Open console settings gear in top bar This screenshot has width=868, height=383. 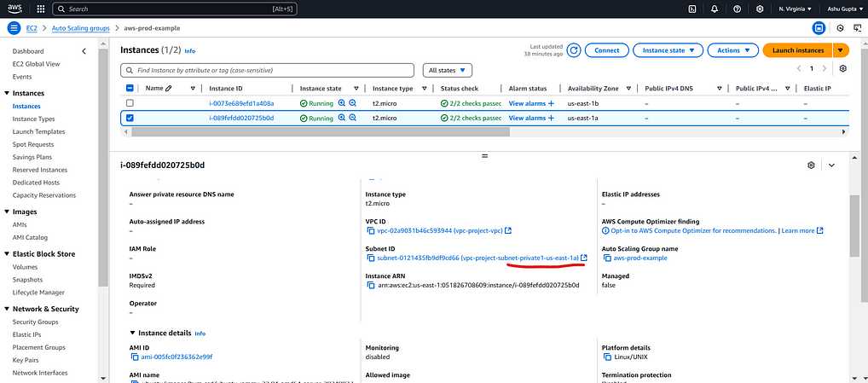tap(760, 9)
